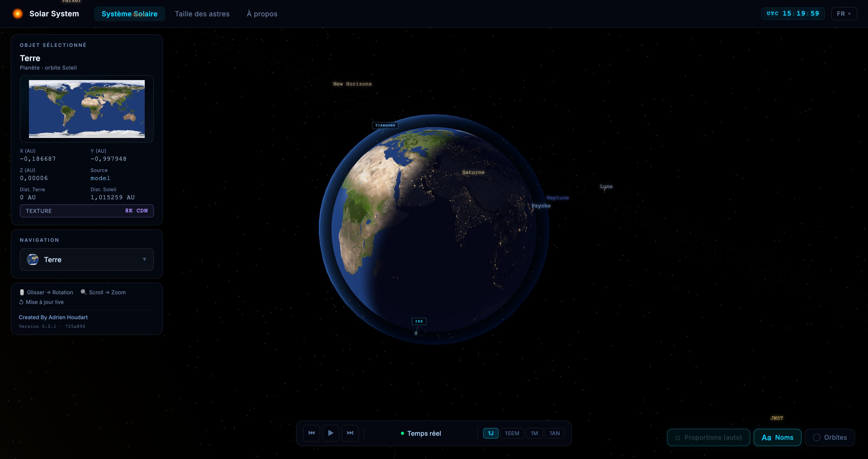Toggle the Orbites display button

tap(830, 438)
